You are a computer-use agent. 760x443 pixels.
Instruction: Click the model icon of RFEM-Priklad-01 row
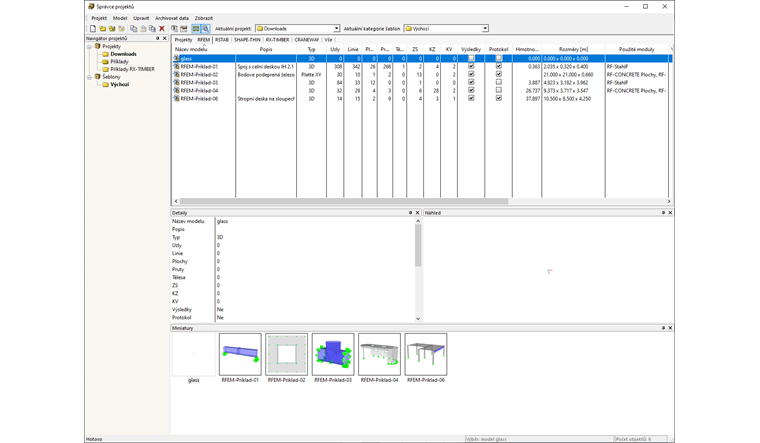(x=176, y=66)
